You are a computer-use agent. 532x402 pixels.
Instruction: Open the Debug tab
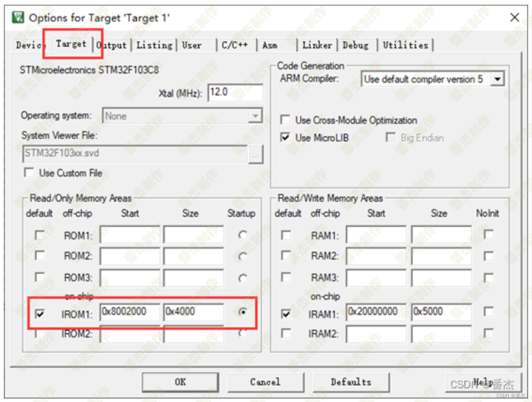[x=356, y=45]
